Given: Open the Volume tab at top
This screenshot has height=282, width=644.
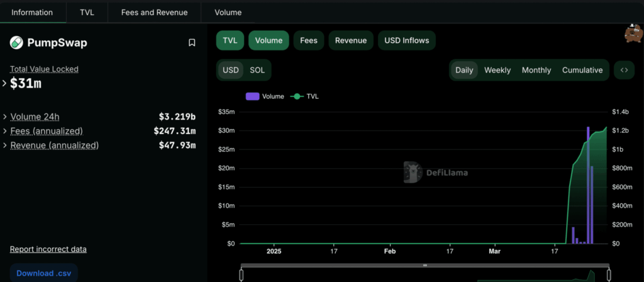Looking at the screenshot, I should point(228,12).
